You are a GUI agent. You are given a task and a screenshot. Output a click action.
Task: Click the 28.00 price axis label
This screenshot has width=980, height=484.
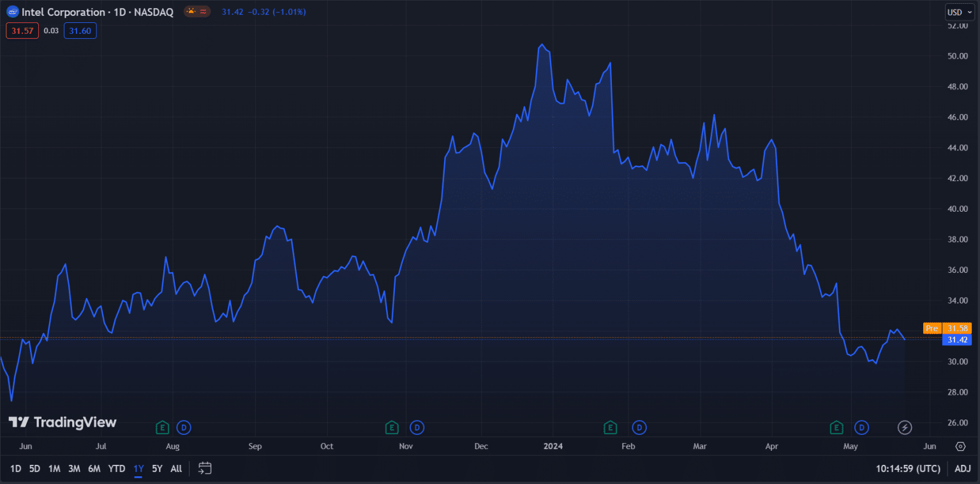click(958, 392)
